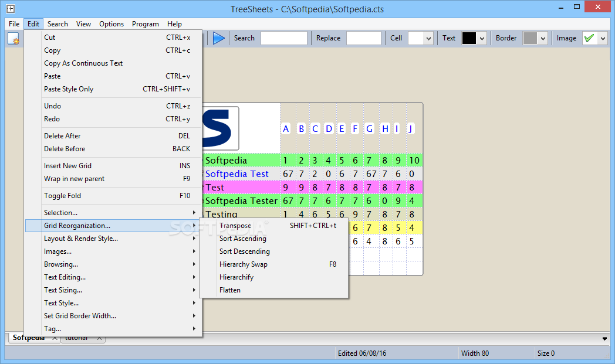Select Toggle Fold menu entry
The width and height of the screenshot is (615, 364).
coord(113,196)
